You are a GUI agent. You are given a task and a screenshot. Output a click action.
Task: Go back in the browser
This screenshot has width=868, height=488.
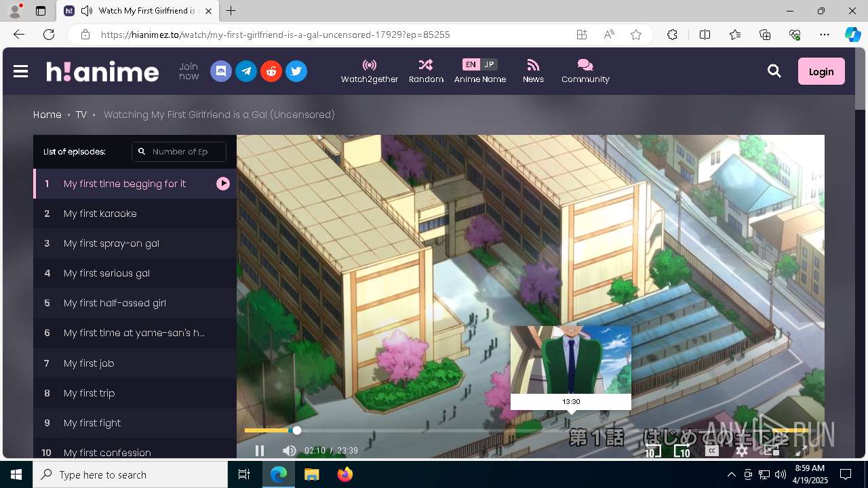click(19, 35)
